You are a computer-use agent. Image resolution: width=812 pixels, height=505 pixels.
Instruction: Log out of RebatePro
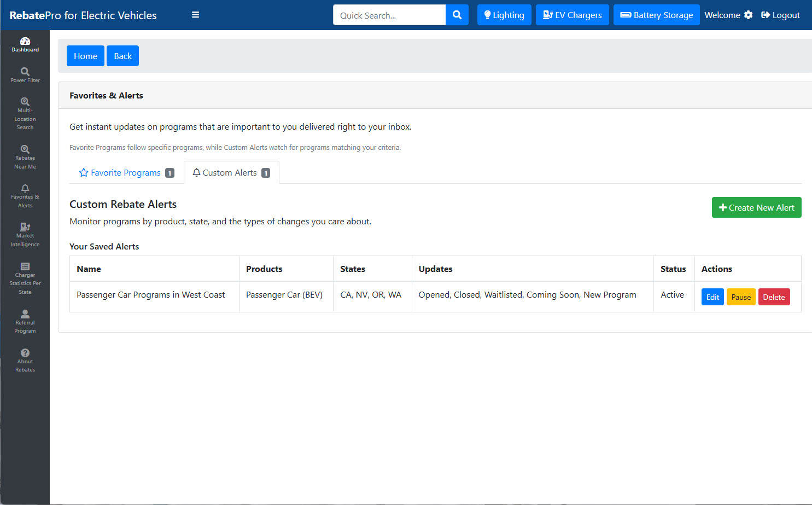coord(780,15)
